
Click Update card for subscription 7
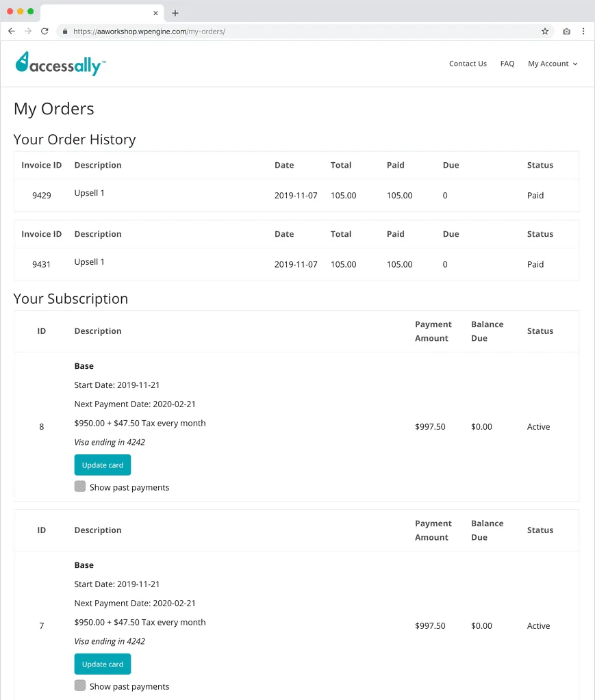(102, 664)
